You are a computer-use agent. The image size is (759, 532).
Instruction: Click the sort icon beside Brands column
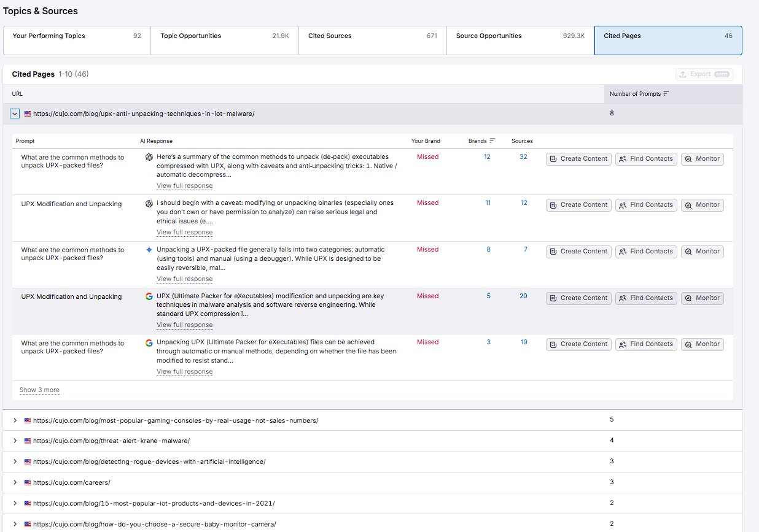tap(492, 141)
